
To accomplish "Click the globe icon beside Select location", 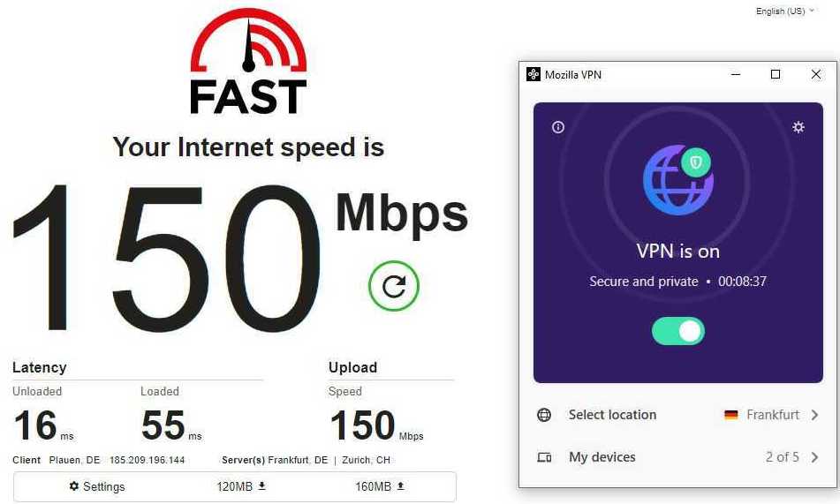I will point(544,415).
